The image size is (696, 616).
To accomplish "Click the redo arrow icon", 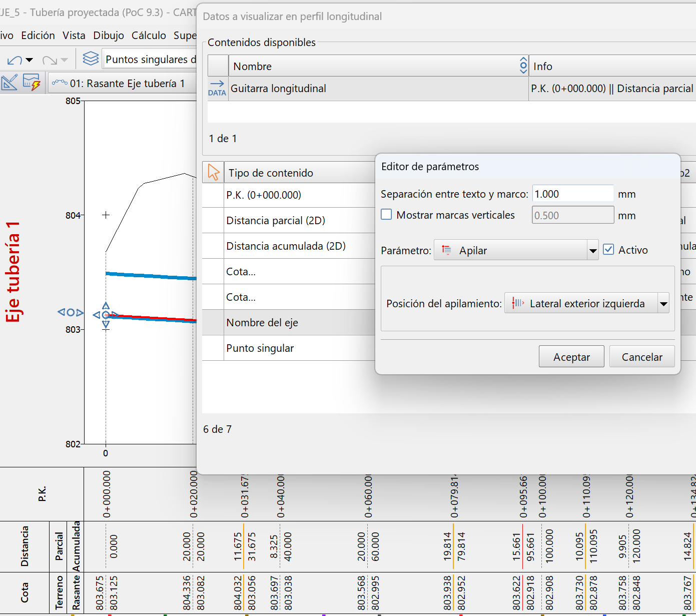I will tap(49, 61).
